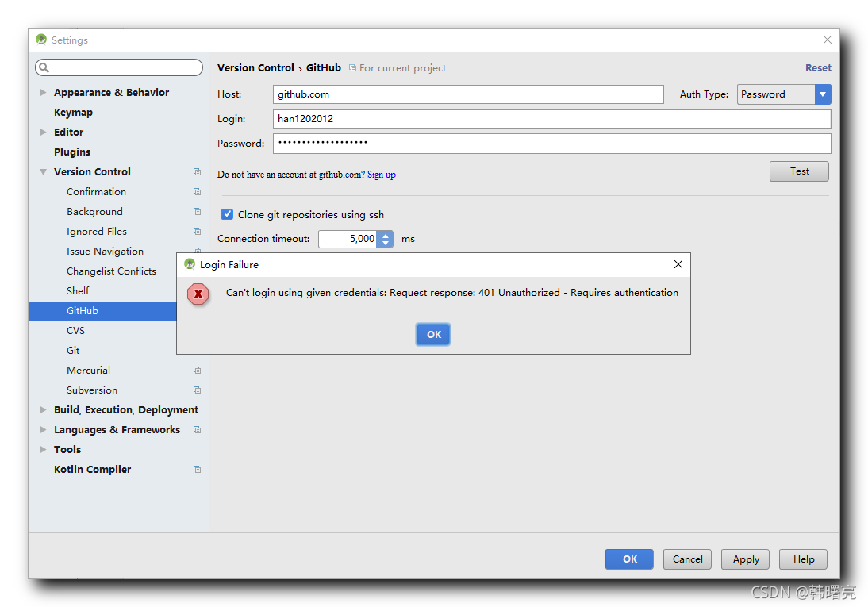Image resolution: width=868 pixels, height=607 pixels.
Task: Close the Login Failure dialog with X
Action: coord(678,265)
